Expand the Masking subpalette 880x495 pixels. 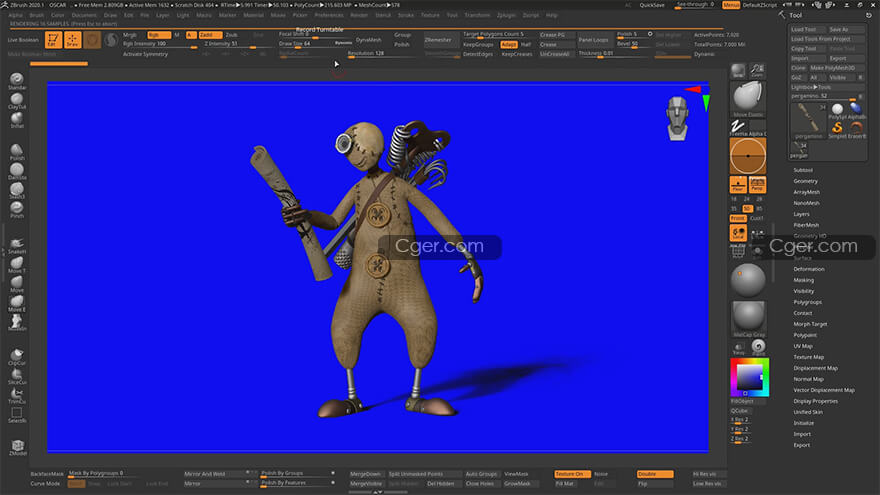coord(804,280)
